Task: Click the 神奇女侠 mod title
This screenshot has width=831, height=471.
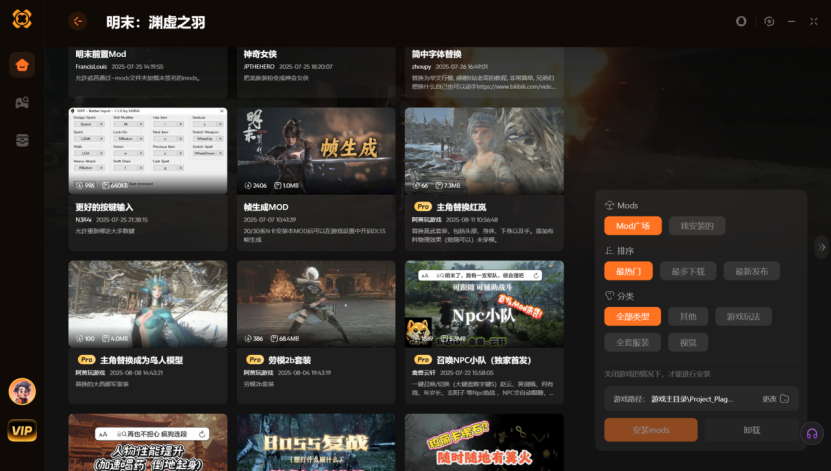Action: 260,54
